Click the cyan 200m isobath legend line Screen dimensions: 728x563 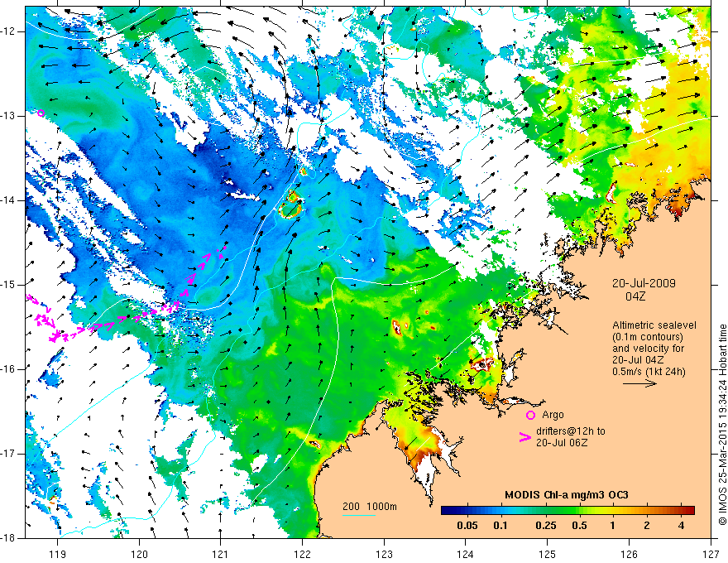[358, 515]
